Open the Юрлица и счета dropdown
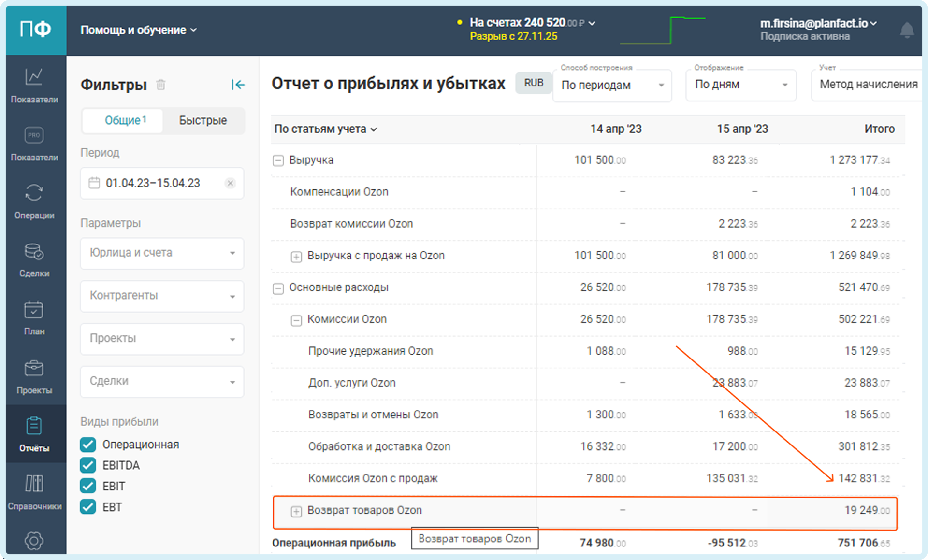The image size is (928, 560). pyautogui.click(x=162, y=253)
